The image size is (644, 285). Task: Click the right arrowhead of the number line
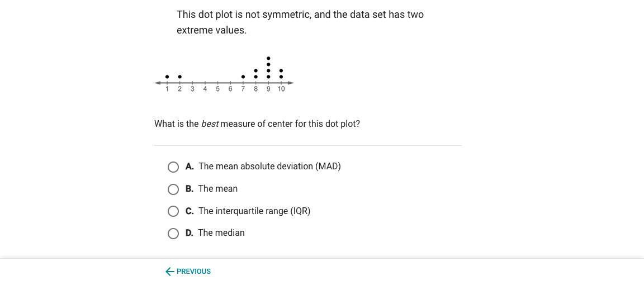click(x=291, y=83)
